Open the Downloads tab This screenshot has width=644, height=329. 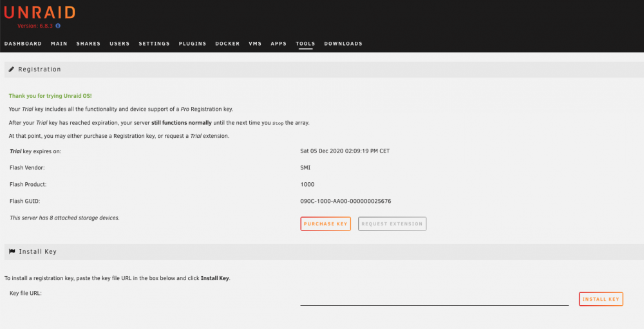coord(343,44)
